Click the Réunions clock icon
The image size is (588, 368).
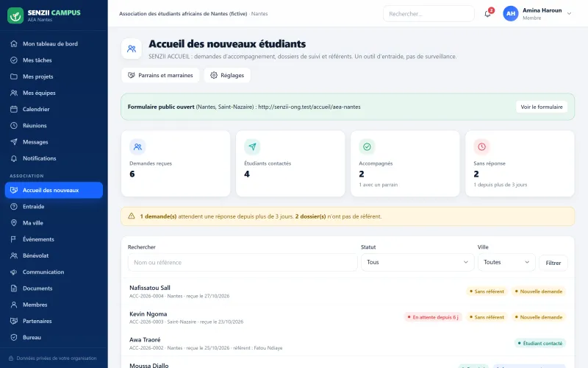[x=14, y=125]
